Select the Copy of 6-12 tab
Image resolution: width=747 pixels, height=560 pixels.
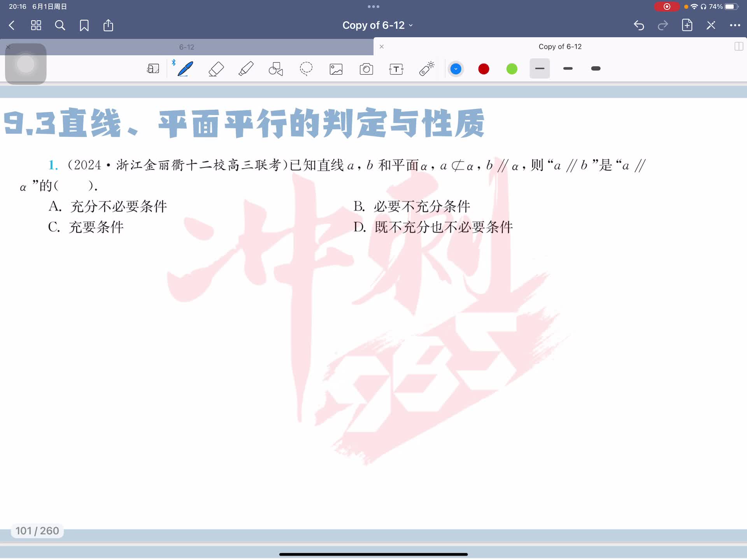coord(559,47)
